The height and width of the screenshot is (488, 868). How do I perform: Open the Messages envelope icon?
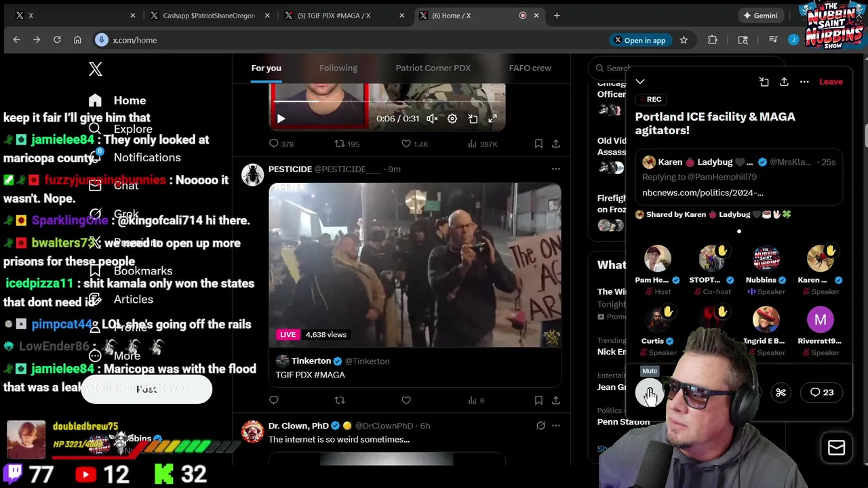click(836, 448)
